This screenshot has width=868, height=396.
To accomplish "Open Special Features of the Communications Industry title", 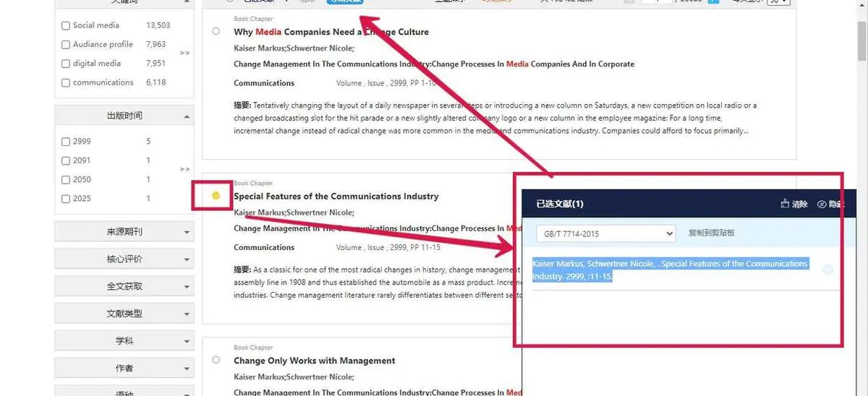I will [336, 197].
